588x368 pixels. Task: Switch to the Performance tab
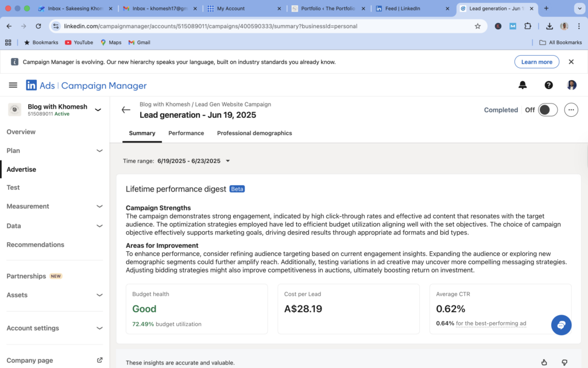(186, 133)
